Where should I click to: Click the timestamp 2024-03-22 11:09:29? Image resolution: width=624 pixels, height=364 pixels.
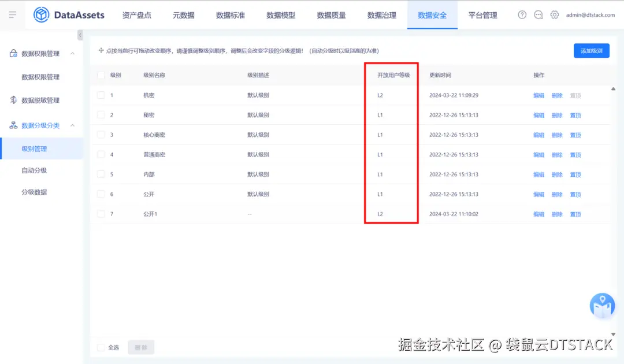tap(454, 95)
